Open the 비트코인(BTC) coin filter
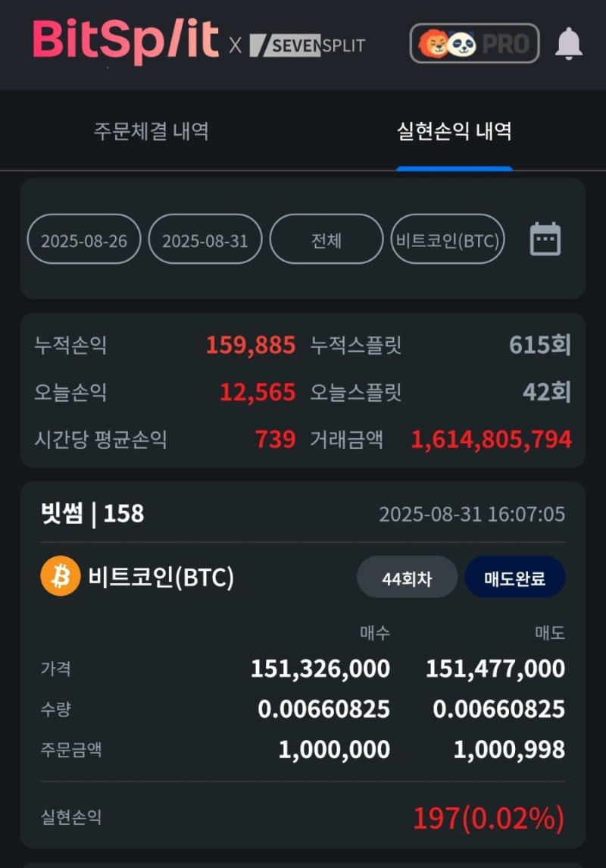Screen dimensions: 606x868 [448, 239]
